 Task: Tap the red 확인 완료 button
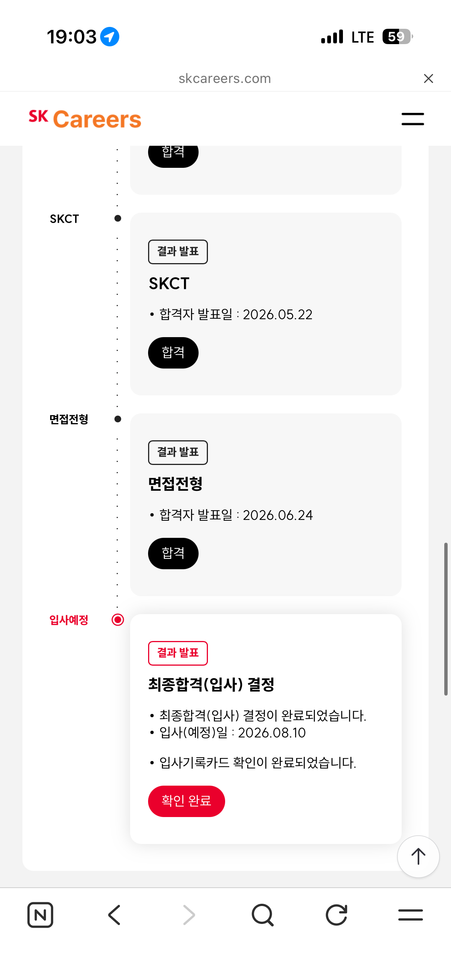187,801
